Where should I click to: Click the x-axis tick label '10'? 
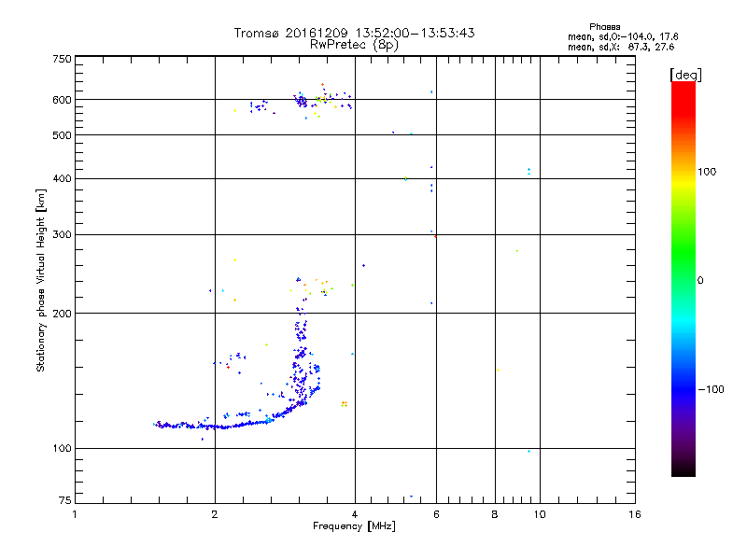[x=540, y=514]
